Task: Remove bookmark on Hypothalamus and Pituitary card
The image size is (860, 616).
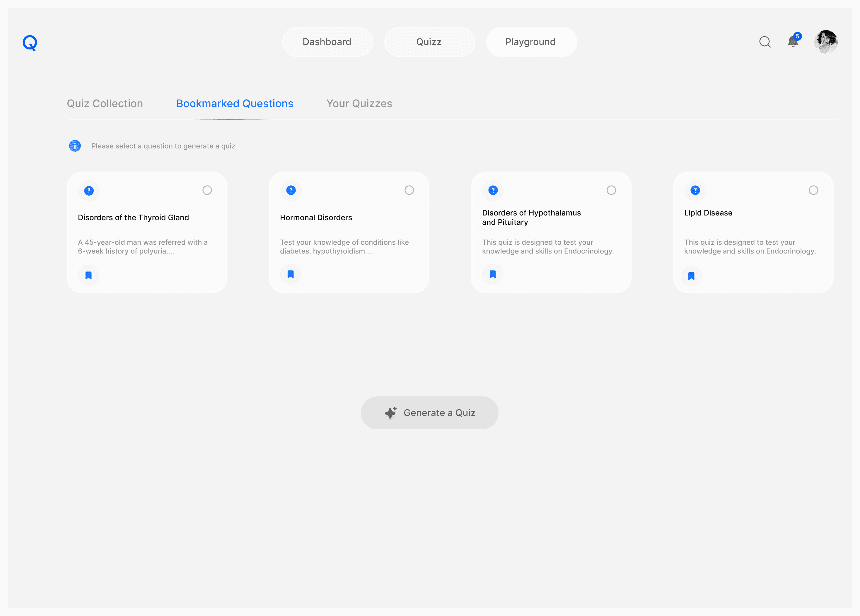Action: (493, 274)
